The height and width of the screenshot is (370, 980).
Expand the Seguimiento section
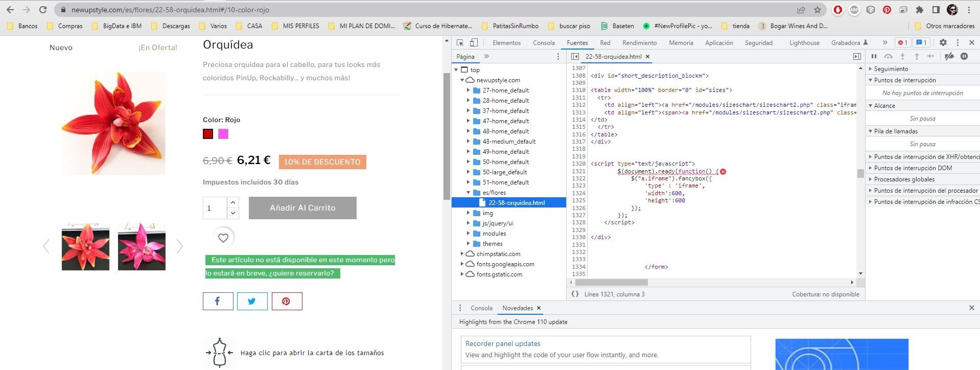click(870, 69)
